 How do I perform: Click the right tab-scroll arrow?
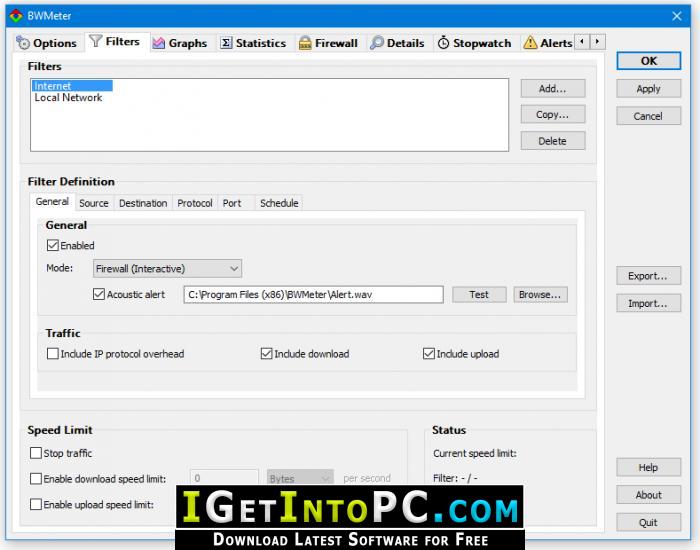597,42
